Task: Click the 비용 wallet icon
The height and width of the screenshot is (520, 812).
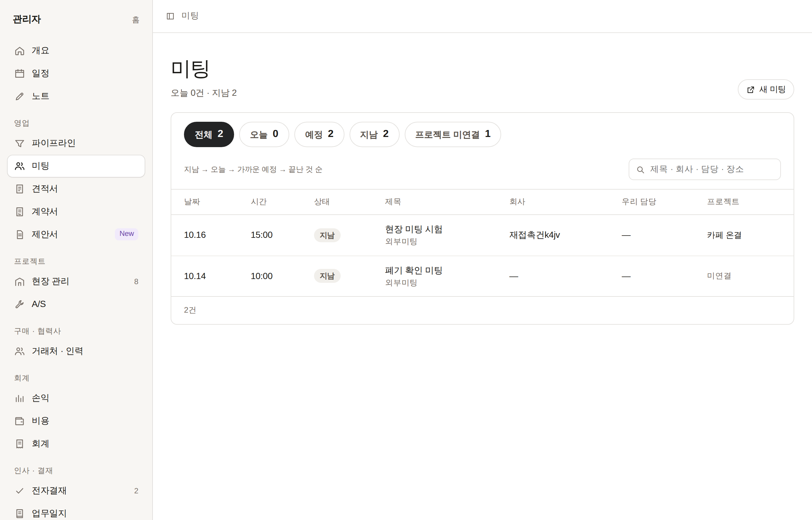Action: (x=20, y=421)
